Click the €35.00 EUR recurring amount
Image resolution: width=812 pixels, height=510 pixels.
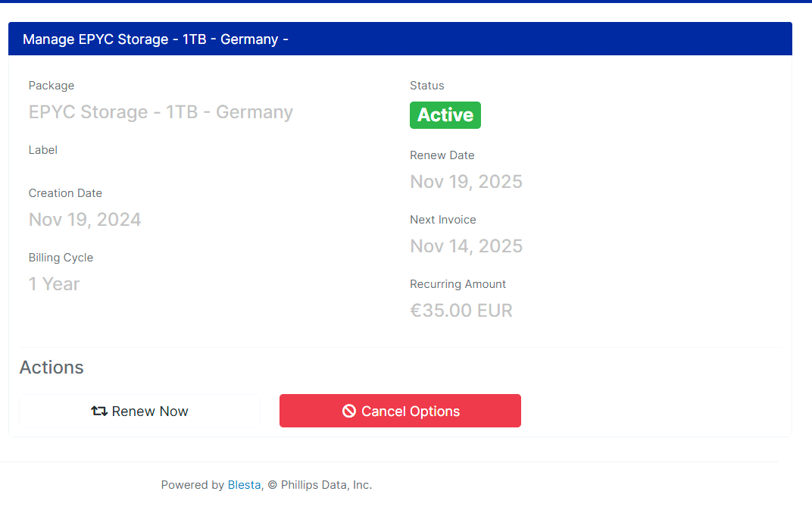click(461, 311)
